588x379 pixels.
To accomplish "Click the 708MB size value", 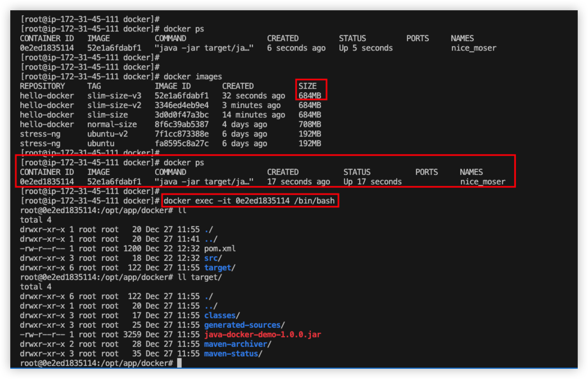I will coord(310,124).
